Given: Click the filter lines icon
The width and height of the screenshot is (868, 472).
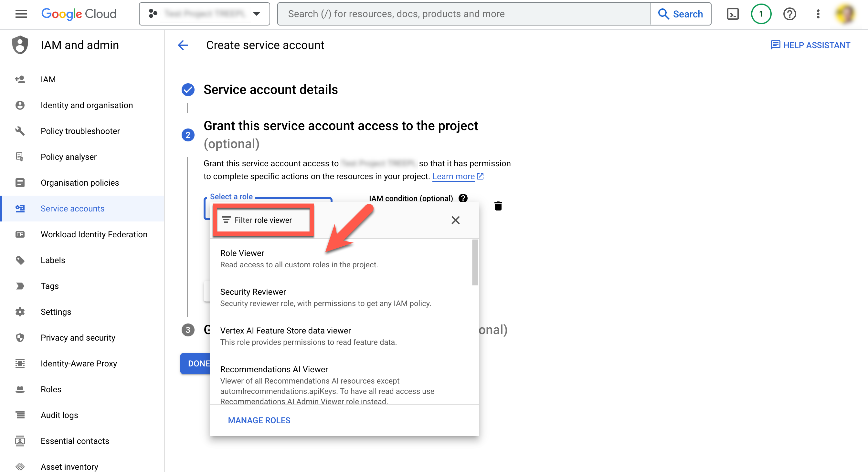Looking at the screenshot, I should (x=226, y=220).
